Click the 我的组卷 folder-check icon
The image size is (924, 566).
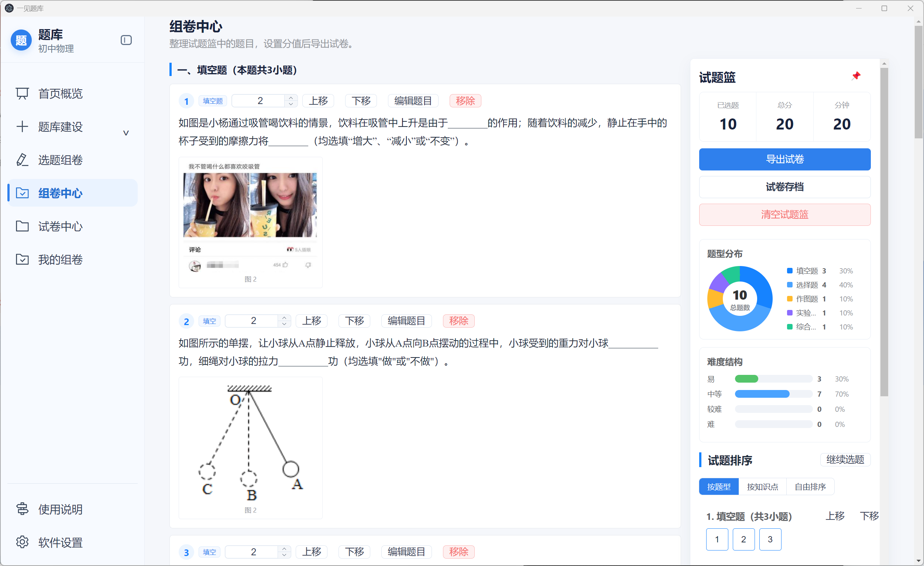tap(22, 259)
